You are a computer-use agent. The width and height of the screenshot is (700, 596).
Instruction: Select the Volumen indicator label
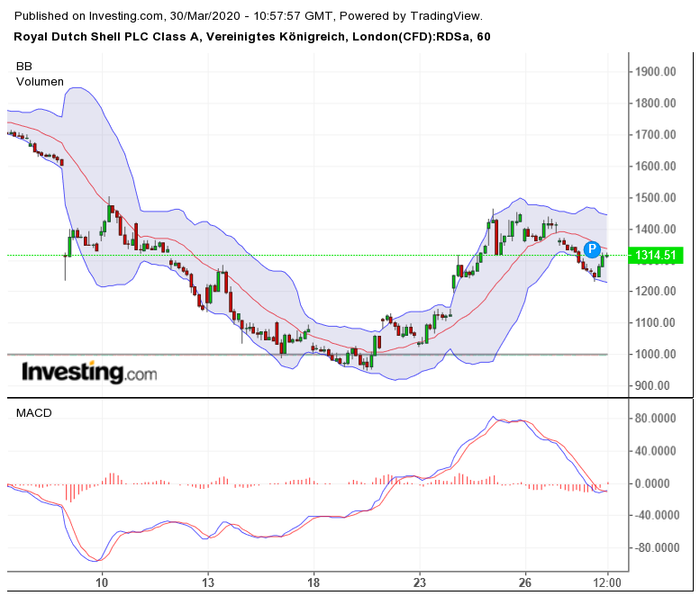[40, 82]
